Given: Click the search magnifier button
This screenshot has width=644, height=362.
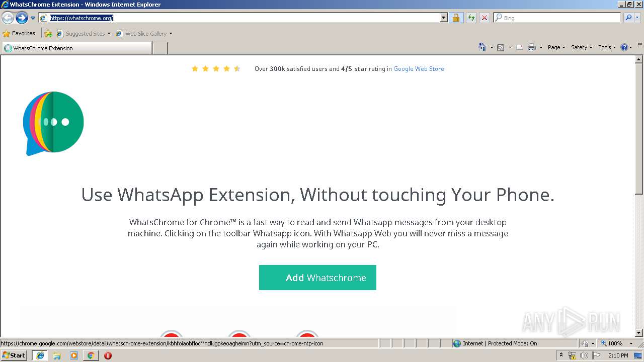Looking at the screenshot, I should 628,18.
